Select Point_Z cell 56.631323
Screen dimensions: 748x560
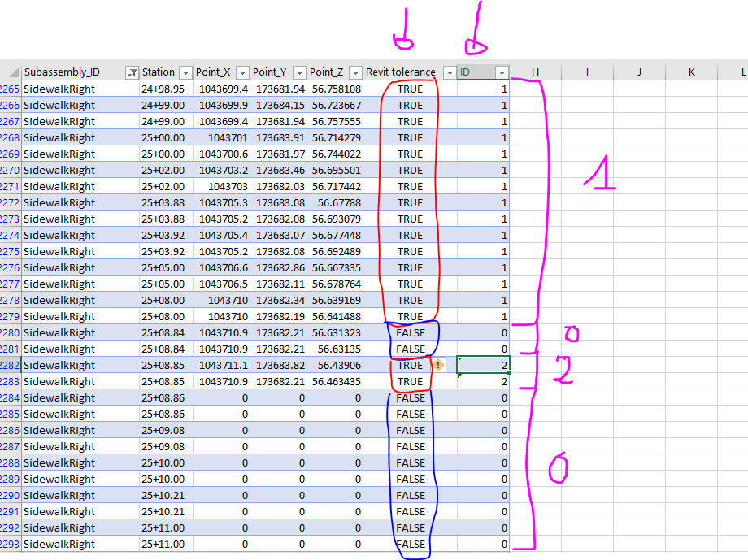point(334,333)
